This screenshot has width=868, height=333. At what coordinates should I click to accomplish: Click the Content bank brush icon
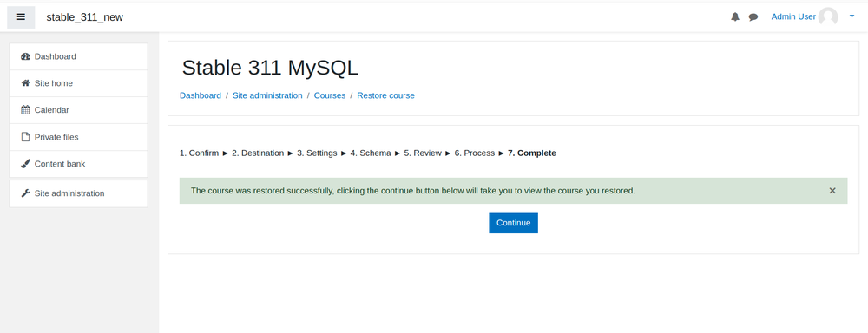(25, 164)
